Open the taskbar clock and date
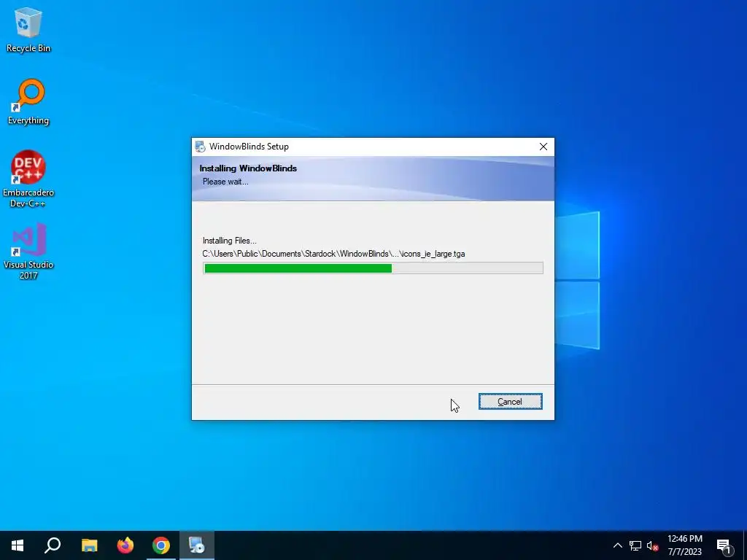This screenshot has height=560, width=747. tap(684, 545)
